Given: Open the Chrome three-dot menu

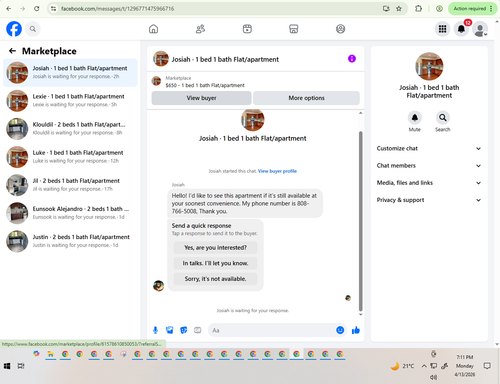Looking at the screenshot, I should point(491,9).
